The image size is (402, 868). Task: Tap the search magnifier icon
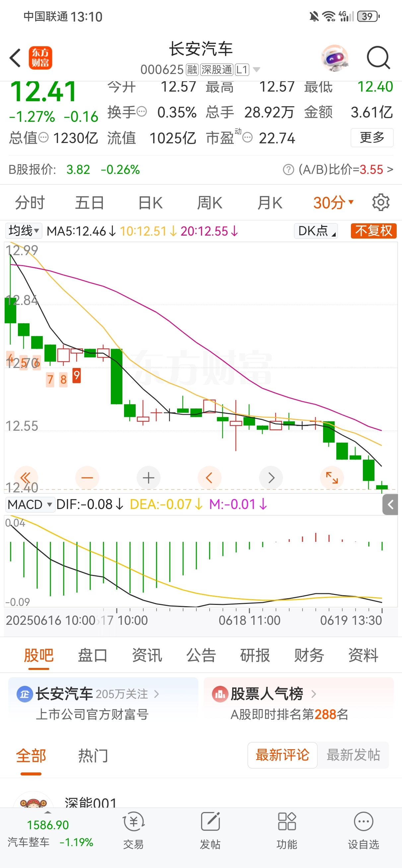click(378, 58)
